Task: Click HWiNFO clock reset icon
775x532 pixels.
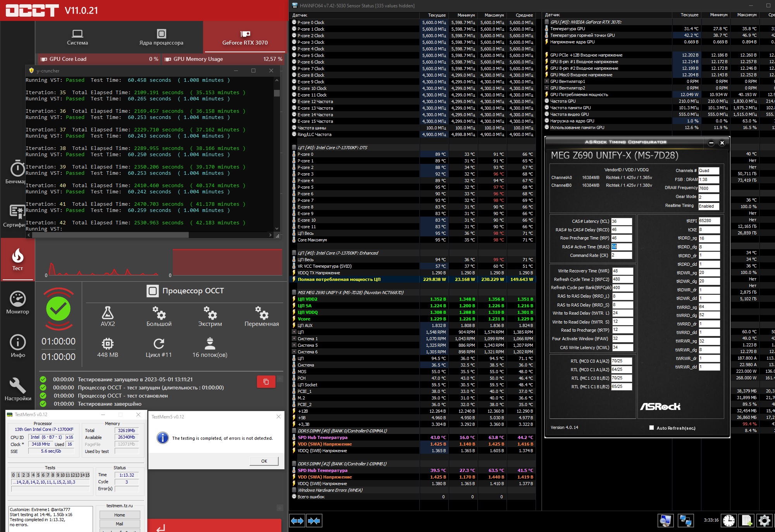Action: coord(728,520)
